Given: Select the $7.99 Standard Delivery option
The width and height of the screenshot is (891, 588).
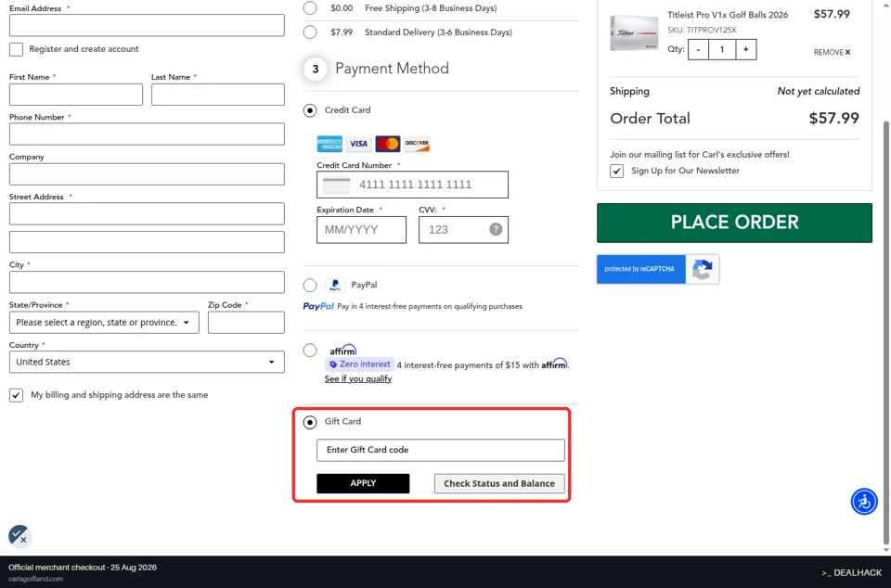Looking at the screenshot, I should [310, 32].
